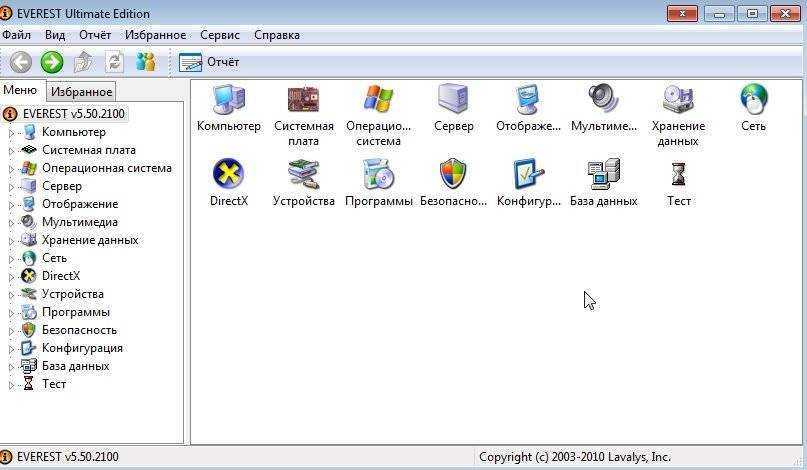Screen dimensions: 807x470
Task: Open the Сервис menu
Action: 220,35
